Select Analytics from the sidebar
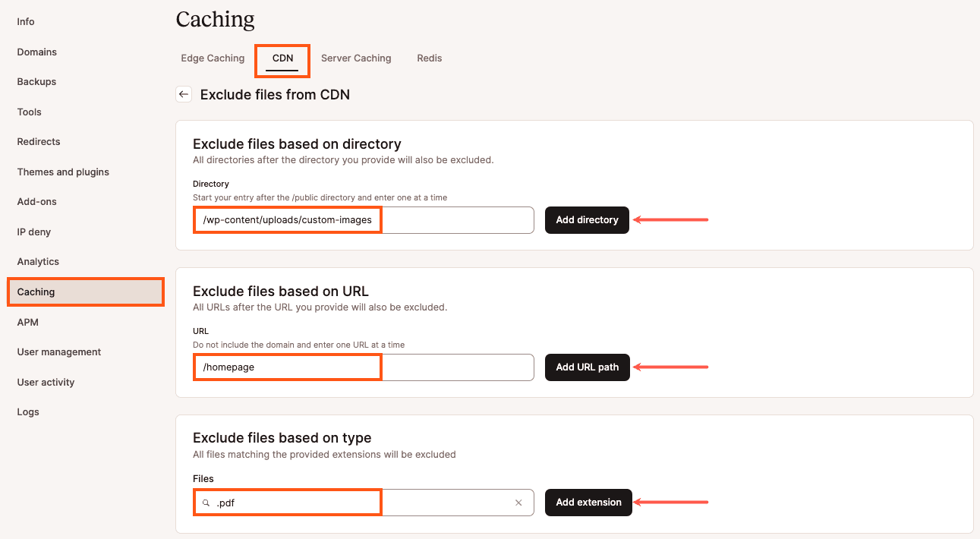Screen dimensions: 980x539 38,261
